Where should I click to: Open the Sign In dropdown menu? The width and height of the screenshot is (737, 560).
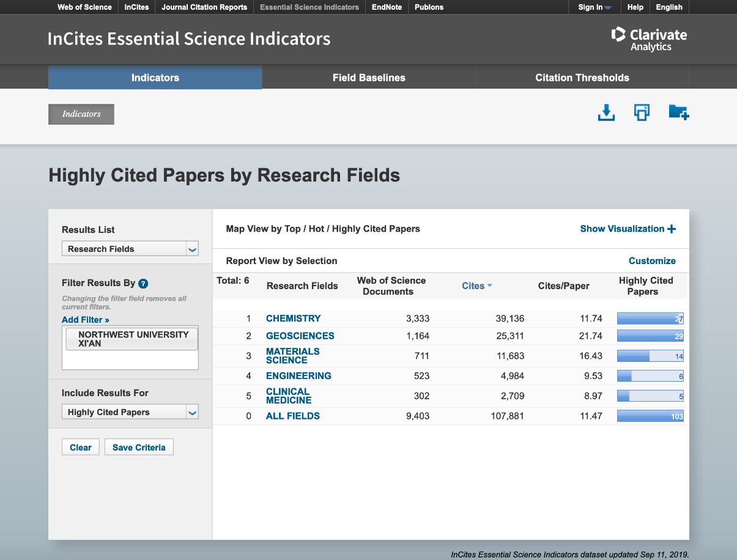(594, 7)
